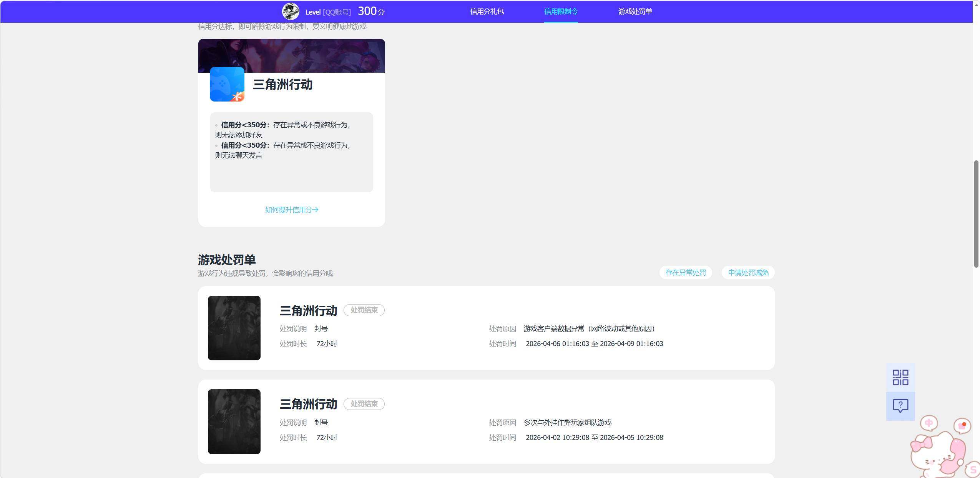Click the 则无法添加好友 restriction text
Viewport: 980px width, 478px height.
[x=239, y=135]
